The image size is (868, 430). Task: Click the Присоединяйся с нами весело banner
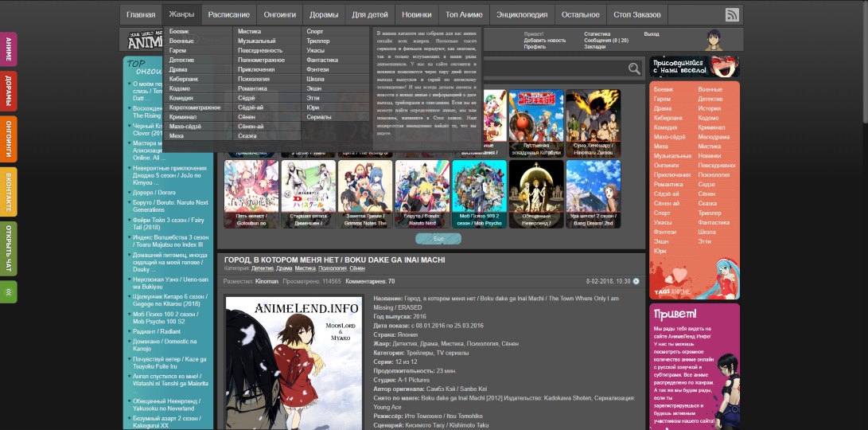point(695,67)
